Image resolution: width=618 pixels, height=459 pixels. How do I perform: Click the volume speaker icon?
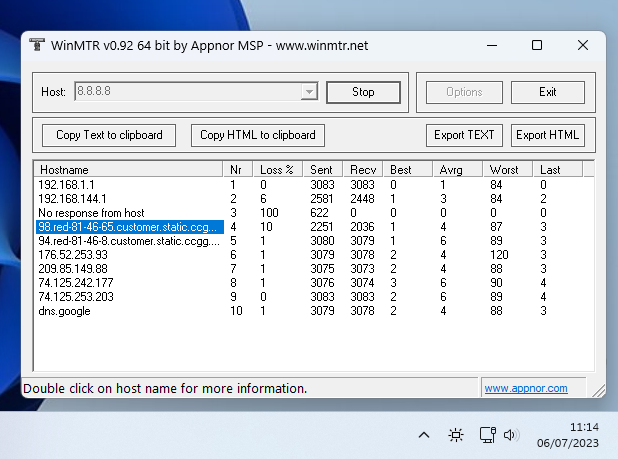point(511,435)
